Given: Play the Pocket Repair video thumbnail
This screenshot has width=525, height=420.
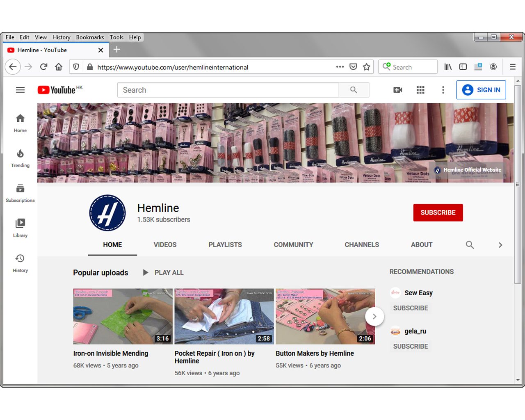Looking at the screenshot, I should pos(224,316).
